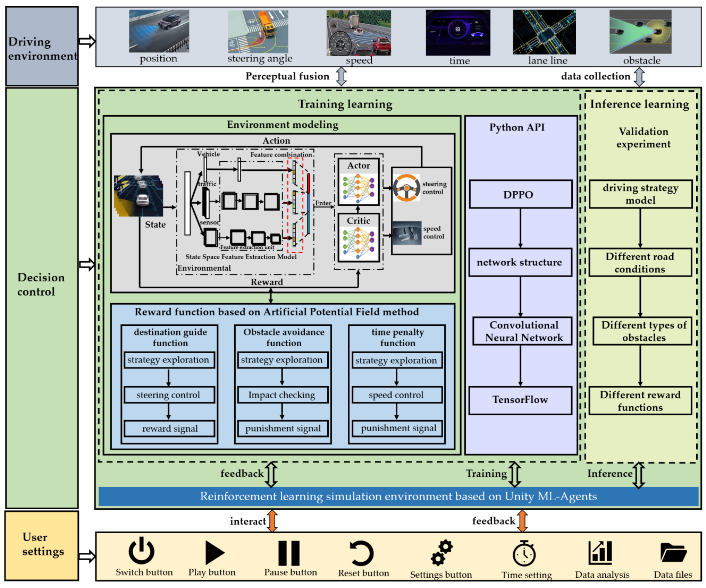
Task: Open the Data analysis chart icon
Action: coord(600,553)
